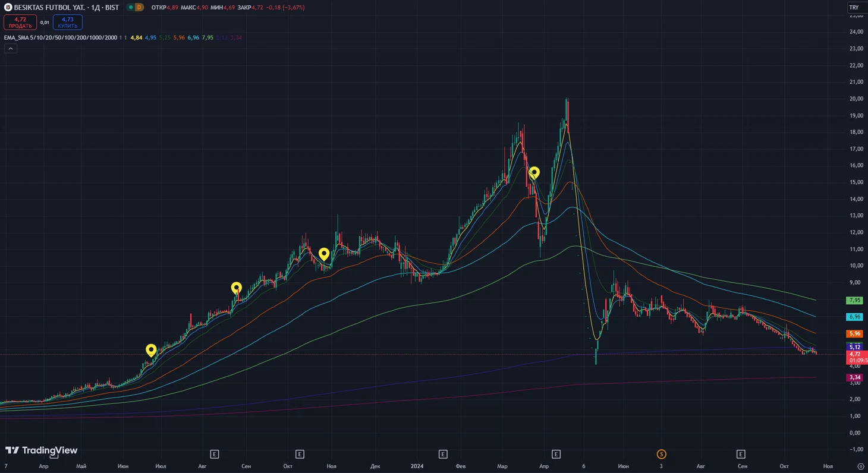Click the 0,01 spread value
This screenshot has height=473, width=868.
click(45, 23)
